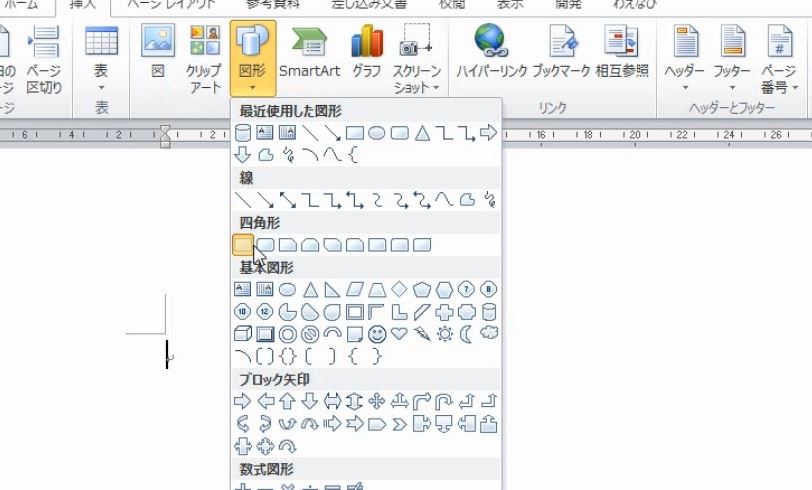Insert a グラフ chart
Viewport: 812px width, 490px height.
click(x=367, y=52)
